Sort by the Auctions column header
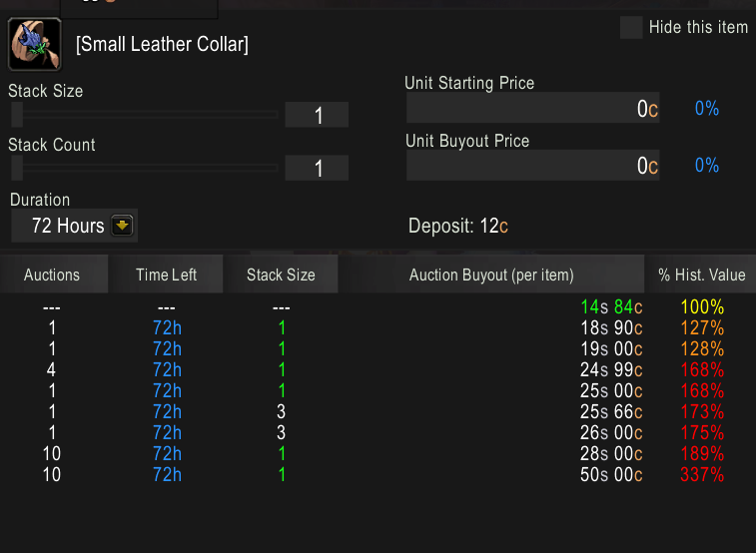The width and height of the screenshot is (756, 553). click(x=54, y=275)
